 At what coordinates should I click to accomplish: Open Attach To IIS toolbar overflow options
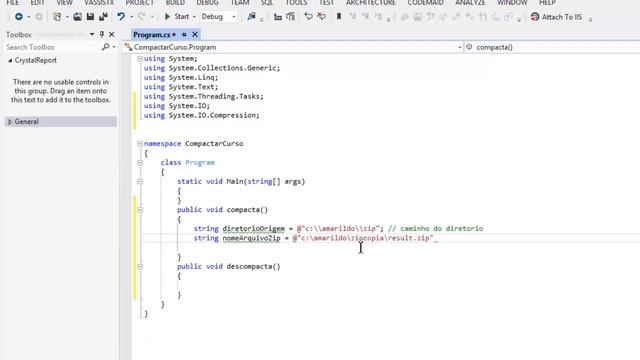[590, 19]
